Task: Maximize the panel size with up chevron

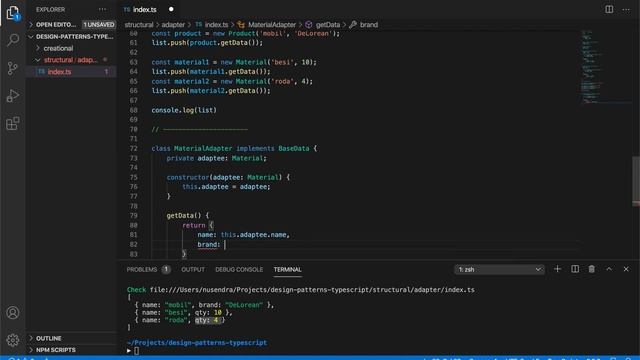Action: (609, 269)
